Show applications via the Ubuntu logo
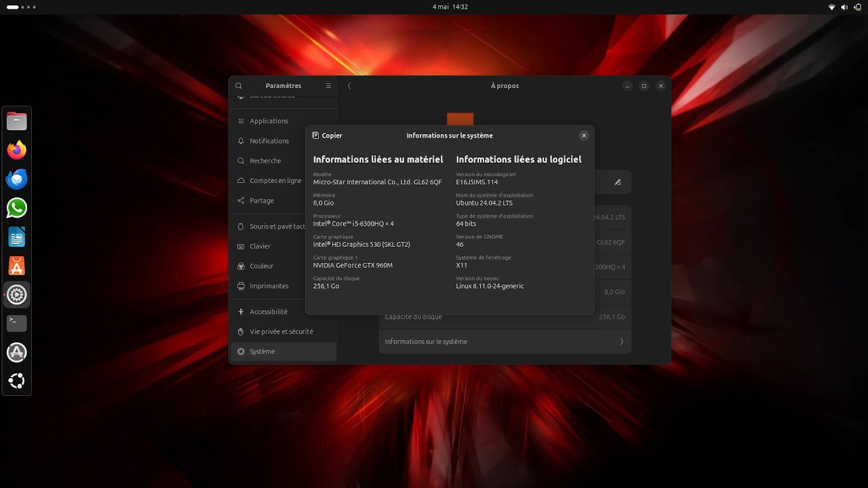The width and height of the screenshot is (868, 488). click(17, 381)
